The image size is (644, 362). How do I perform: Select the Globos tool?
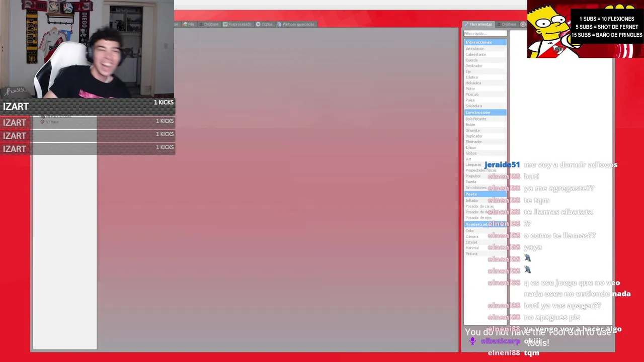(485, 153)
